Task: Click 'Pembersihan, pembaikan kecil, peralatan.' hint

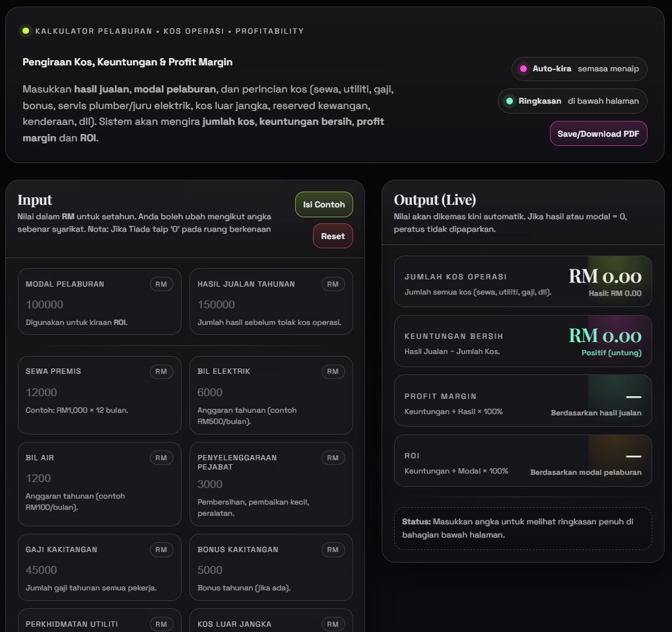Action: point(253,508)
